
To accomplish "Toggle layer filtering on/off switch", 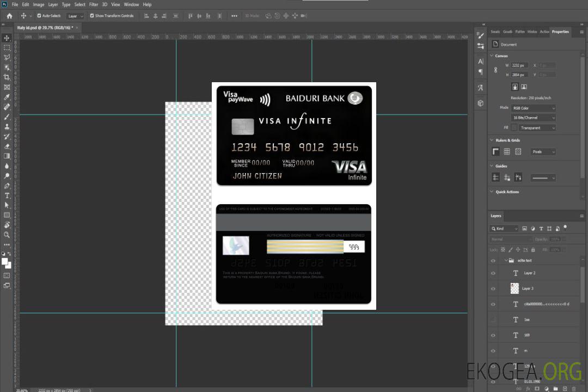I will click(x=565, y=228).
